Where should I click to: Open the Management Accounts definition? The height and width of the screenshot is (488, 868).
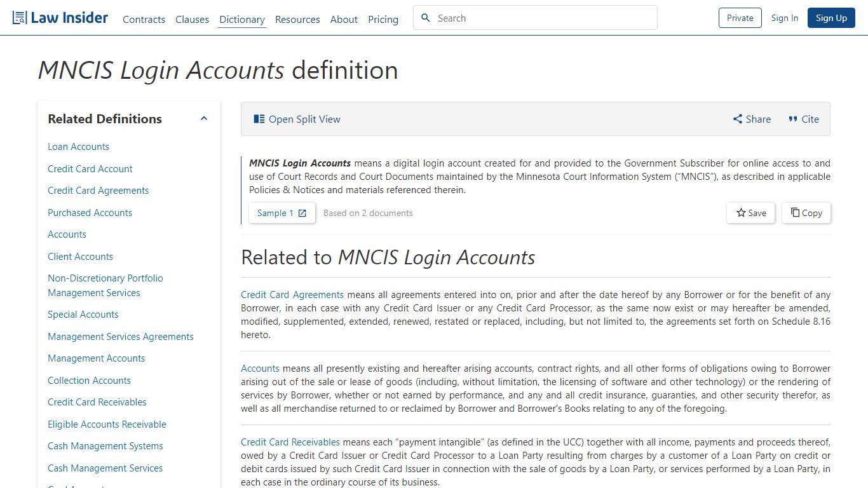click(96, 358)
